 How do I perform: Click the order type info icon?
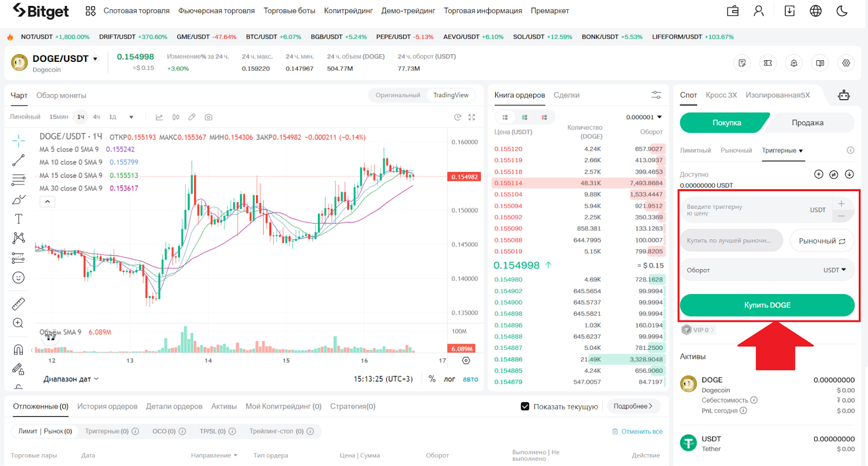point(851,150)
